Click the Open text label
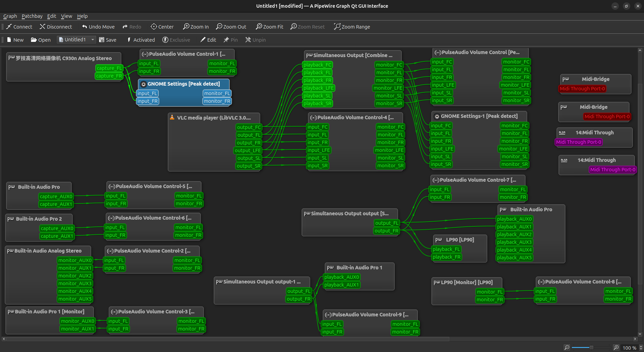Viewport: 644px width, 352px height. (x=44, y=40)
